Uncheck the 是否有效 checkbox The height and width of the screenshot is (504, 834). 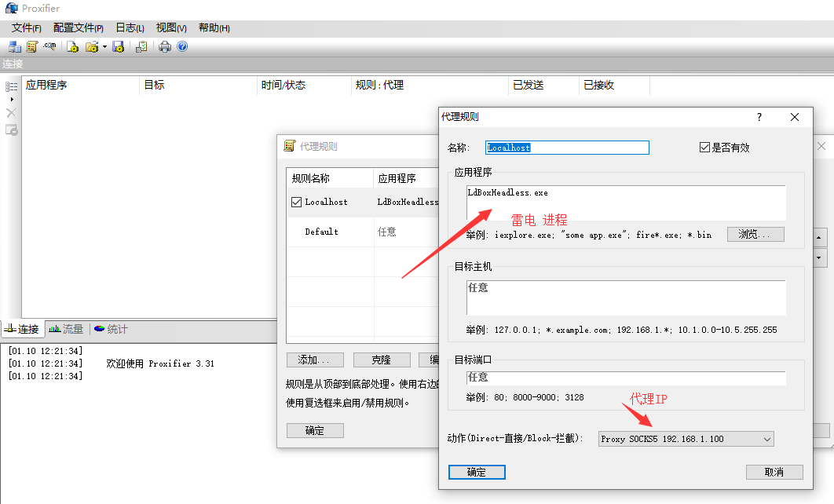pyautogui.click(x=704, y=148)
